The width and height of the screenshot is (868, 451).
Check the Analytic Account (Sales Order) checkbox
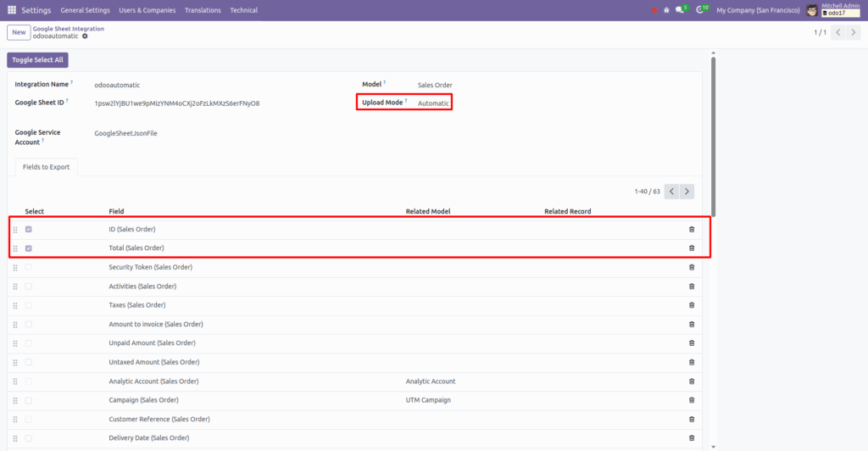click(29, 381)
